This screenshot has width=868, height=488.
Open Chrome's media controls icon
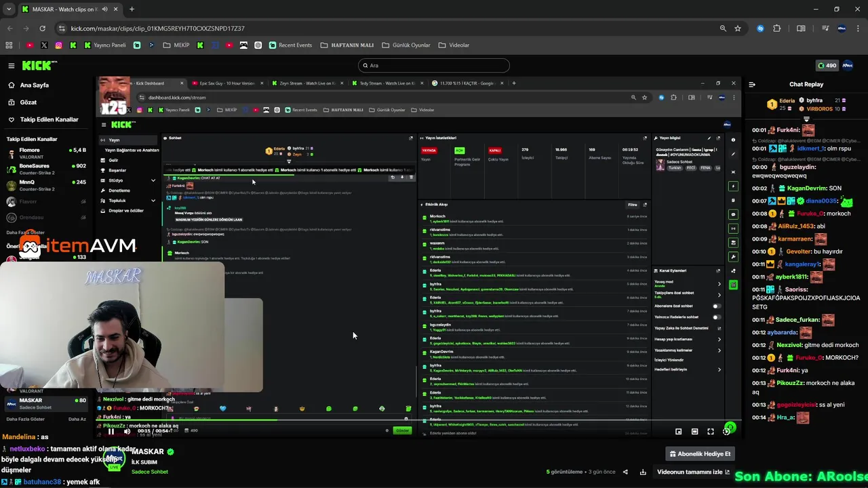point(825,28)
